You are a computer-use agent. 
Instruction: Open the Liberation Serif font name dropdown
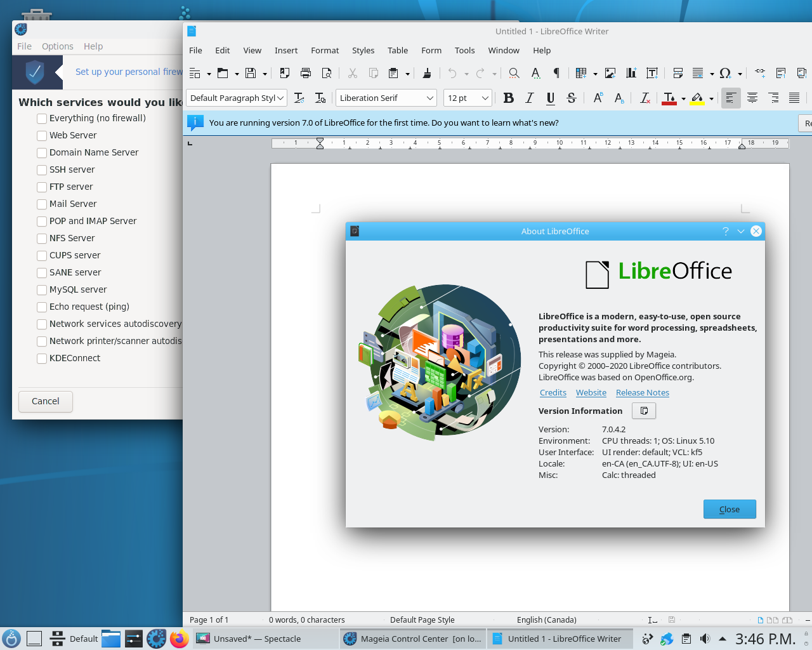429,98
